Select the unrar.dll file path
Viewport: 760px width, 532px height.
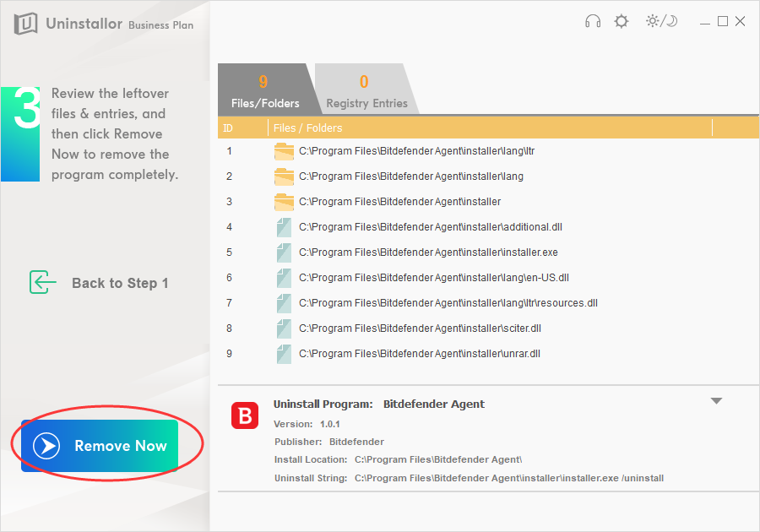coord(419,354)
